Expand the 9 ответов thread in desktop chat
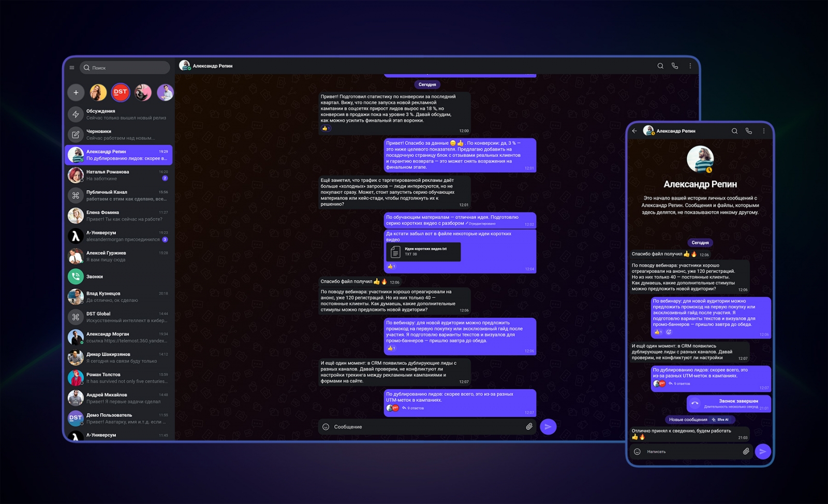The height and width of the screenshot is (504, 828). (415, 408)
